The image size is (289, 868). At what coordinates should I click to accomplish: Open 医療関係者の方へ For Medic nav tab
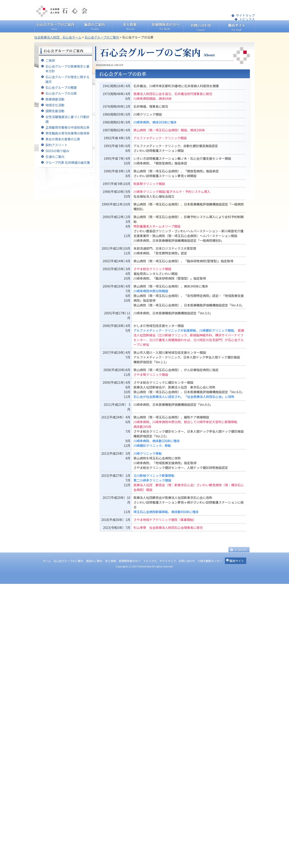pos(165,26)
